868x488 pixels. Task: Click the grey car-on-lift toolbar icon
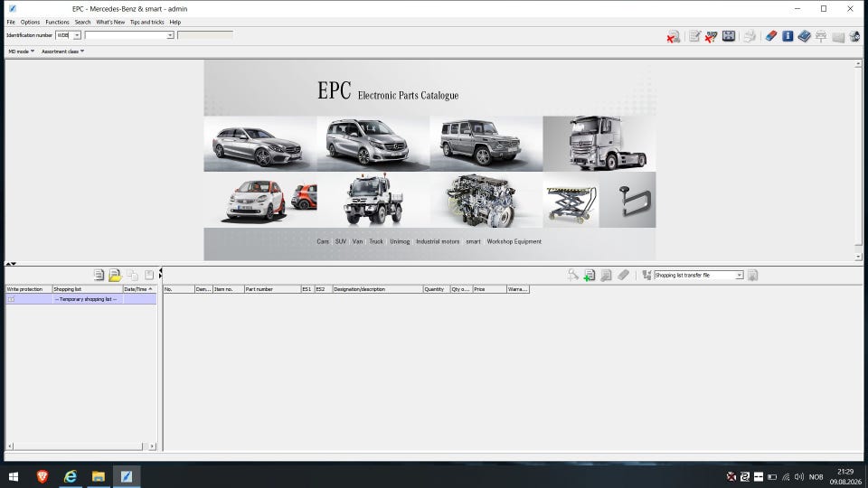821,36
